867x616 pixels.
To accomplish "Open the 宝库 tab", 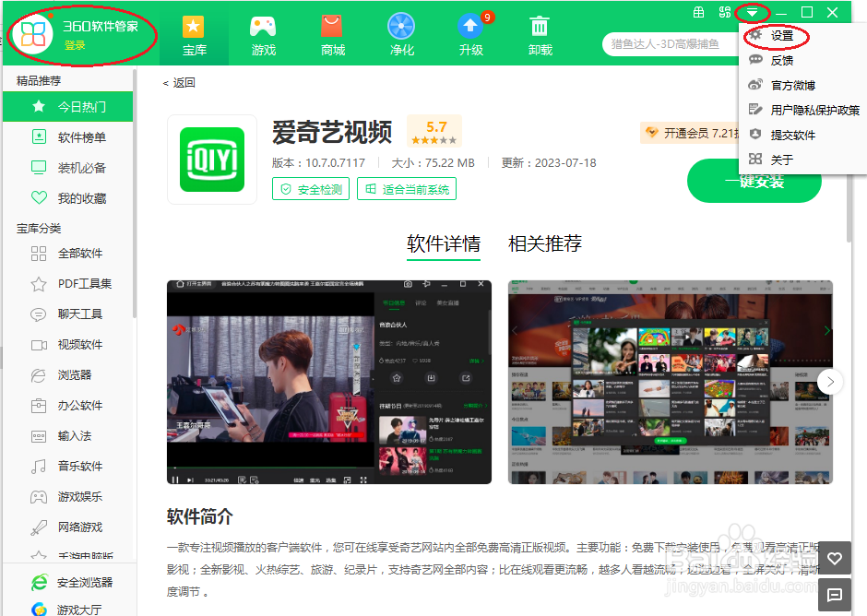I will [194, 35].
